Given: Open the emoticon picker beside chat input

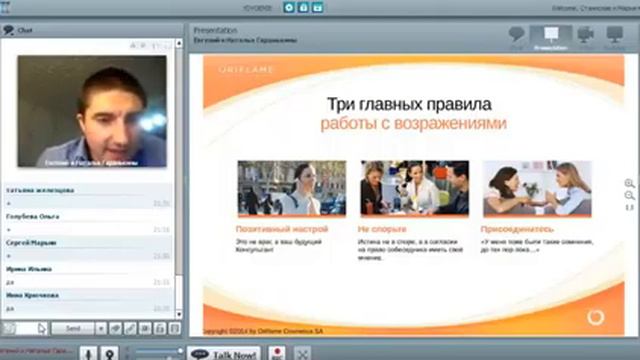Looking at the screenshot, I should [x=9, y=329].
